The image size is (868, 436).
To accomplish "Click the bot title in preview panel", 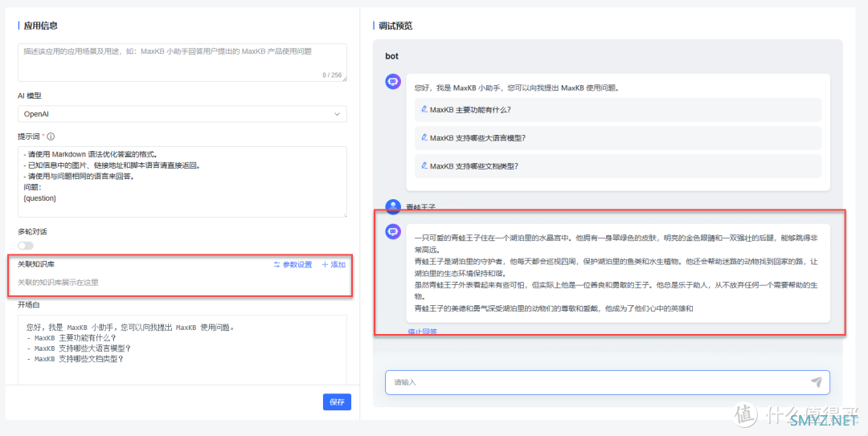I will coord(392,56).
